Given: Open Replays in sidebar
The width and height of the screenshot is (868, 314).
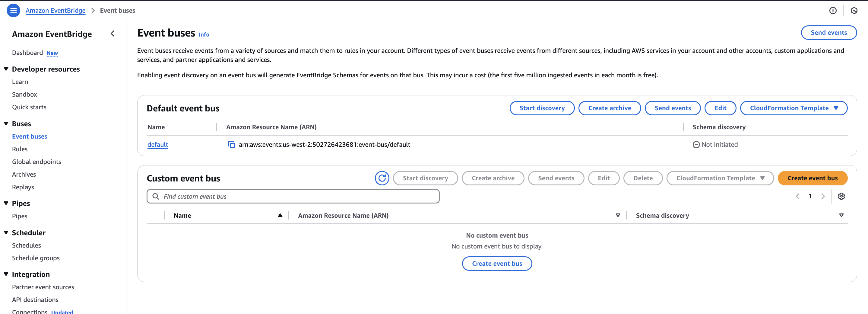Looking at the screenshot, I should click(x=23, y=187).
